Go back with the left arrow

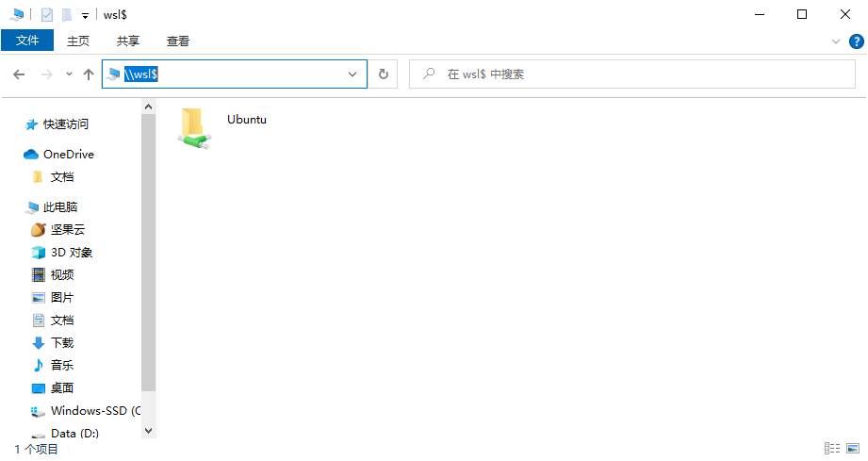click(x=19, y=74)
